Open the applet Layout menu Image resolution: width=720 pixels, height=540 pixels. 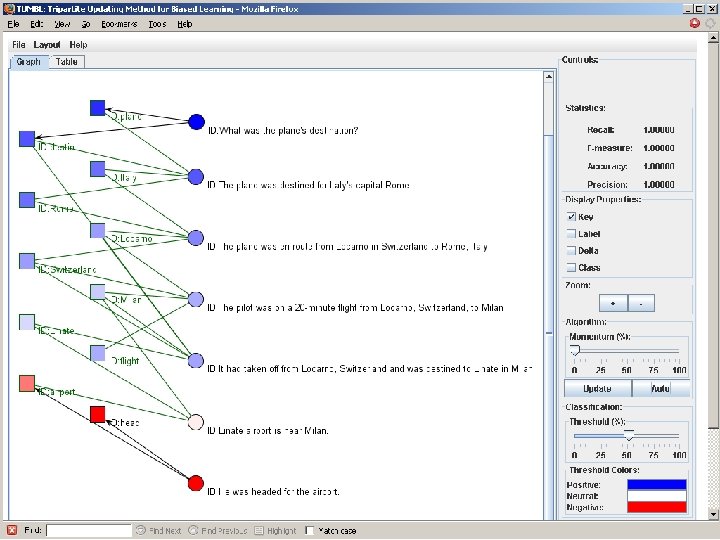tap(47, 45)
